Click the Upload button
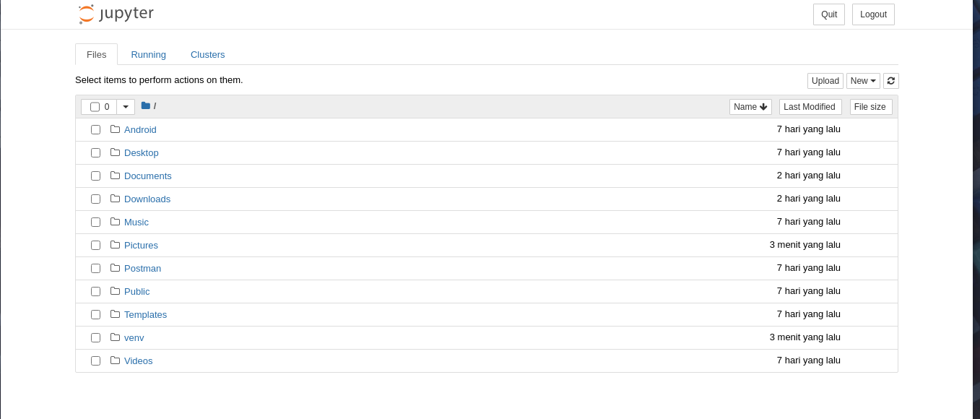The height and width of the screenshot is (419, 980). point(825,81)
